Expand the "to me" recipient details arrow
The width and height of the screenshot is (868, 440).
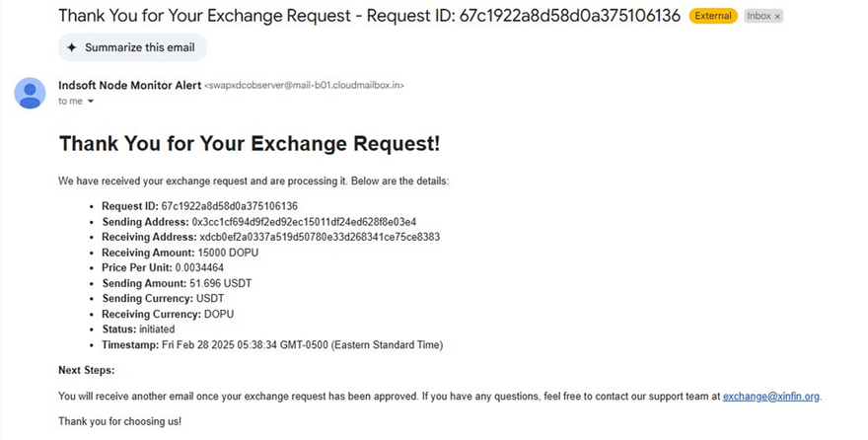coord(91,102)
